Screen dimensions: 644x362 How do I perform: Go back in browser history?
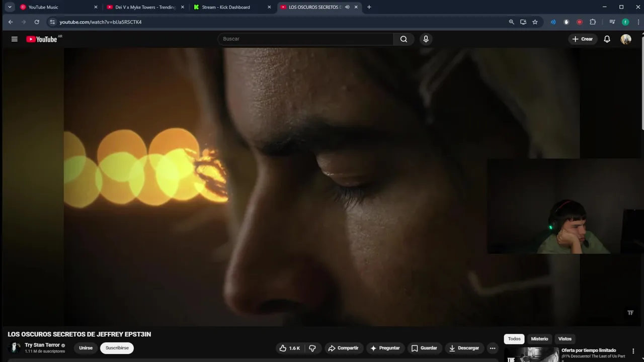(x=11, y=22)
